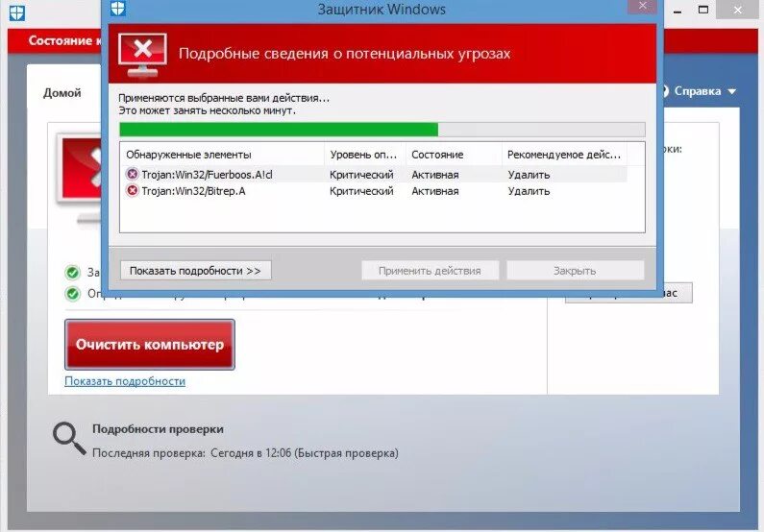
Task: Click Критический level in Bitrep row
Action: [x=361, y=191]
